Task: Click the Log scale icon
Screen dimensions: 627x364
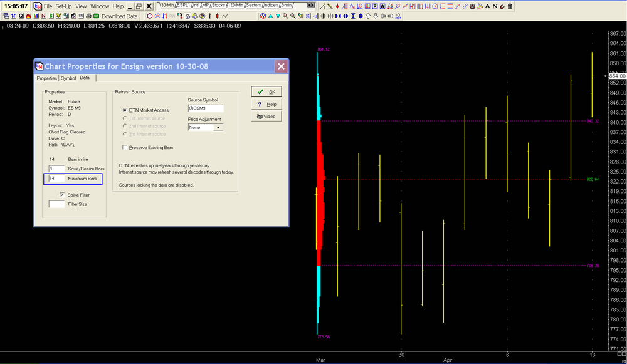Action: (315, 16)
